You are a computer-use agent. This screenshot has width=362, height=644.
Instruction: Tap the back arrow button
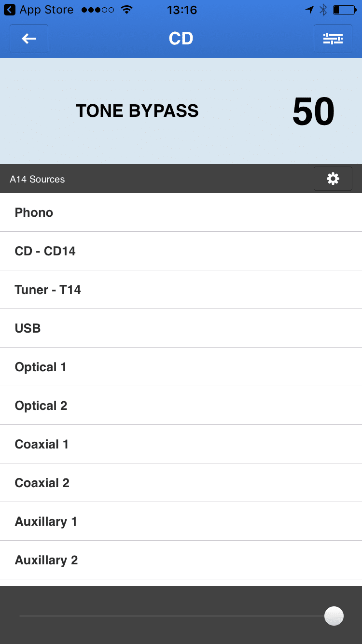coord(29,39)
